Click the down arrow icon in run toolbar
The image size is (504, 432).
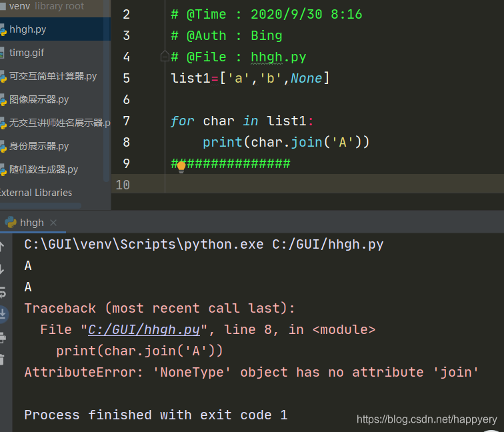point(2,269)
